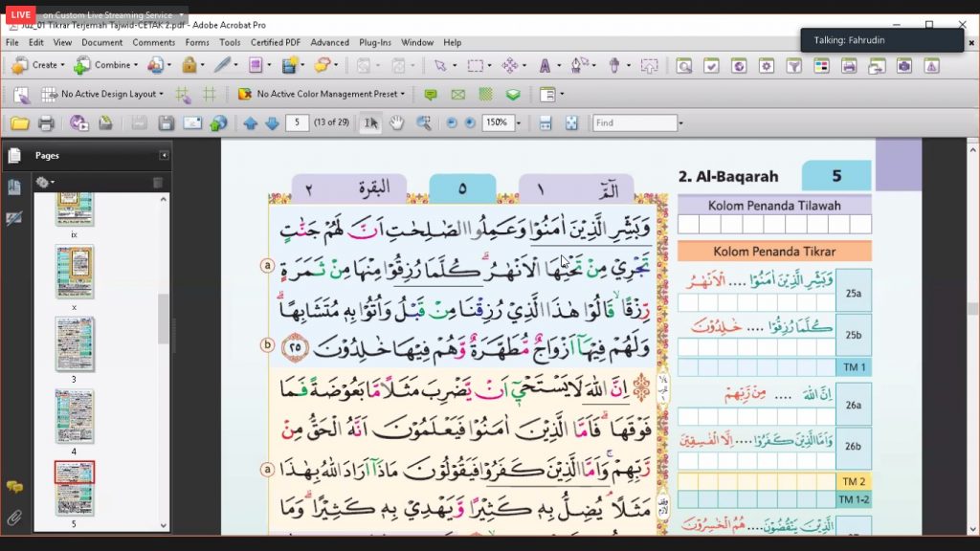
Task: Select the Marquee Zoom tool
Action: [424, 123]
